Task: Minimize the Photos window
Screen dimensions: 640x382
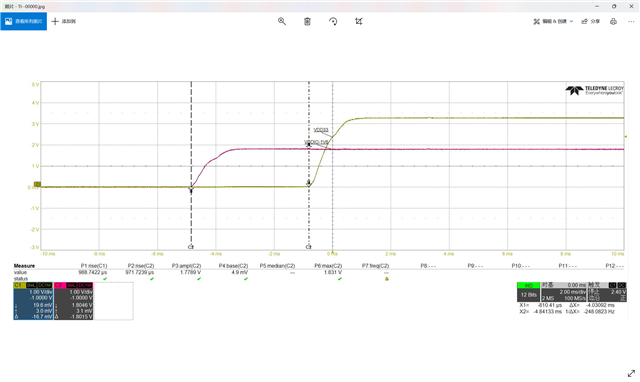Action: (597, 6)
